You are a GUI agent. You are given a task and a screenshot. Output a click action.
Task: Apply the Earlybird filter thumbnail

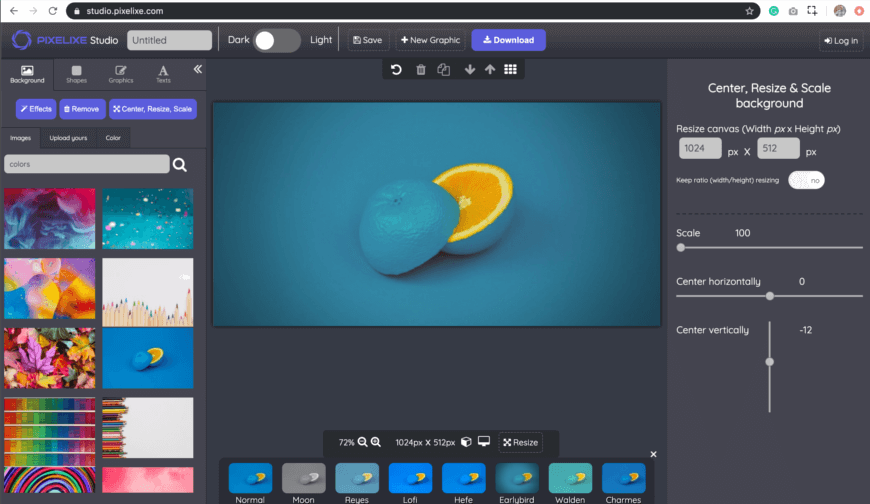coord(518,479)
